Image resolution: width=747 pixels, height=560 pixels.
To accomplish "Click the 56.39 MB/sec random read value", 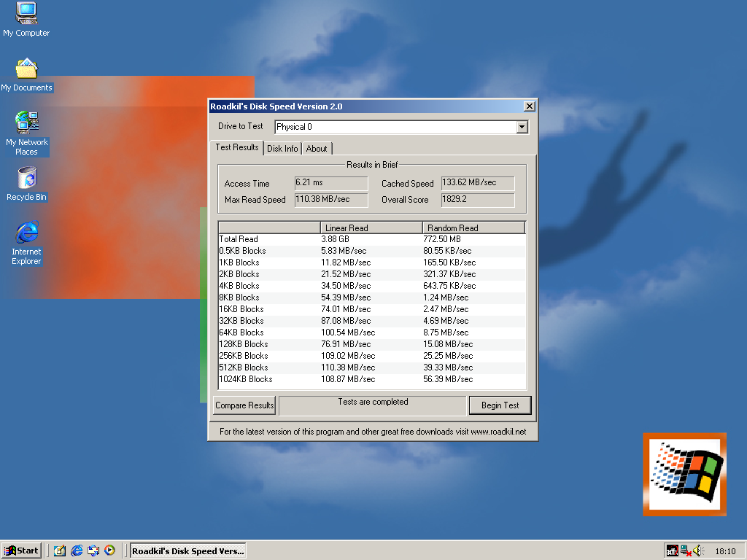I will click(x=448, y=379).
